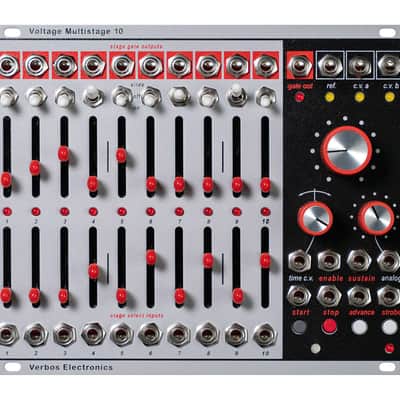Image resolution: width=400 pixels, height=400 pixels.
Task: Click the gate out jack
Action: [x=299, y=65]
